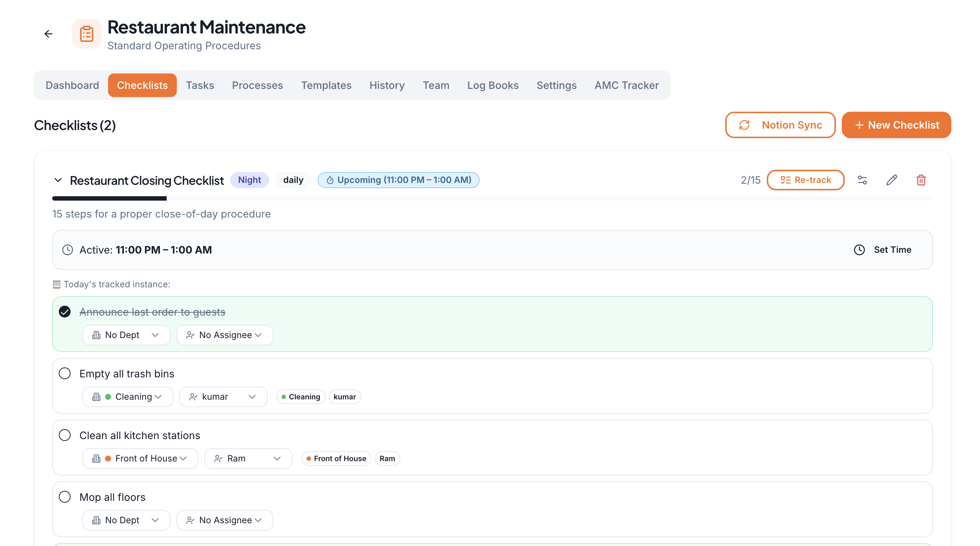Click the Checklists (2) heading
The image size is (980, 546).
(x=75, y=125)
